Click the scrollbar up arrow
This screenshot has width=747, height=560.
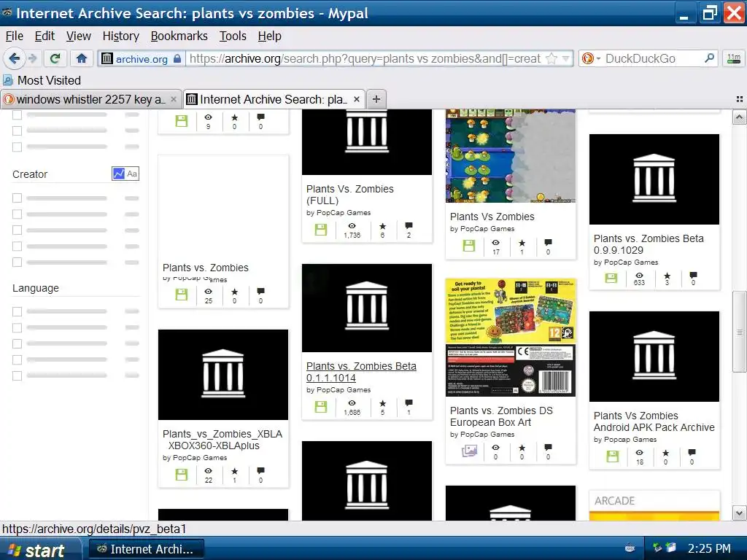pyautogui.click(x=739, y=117)
